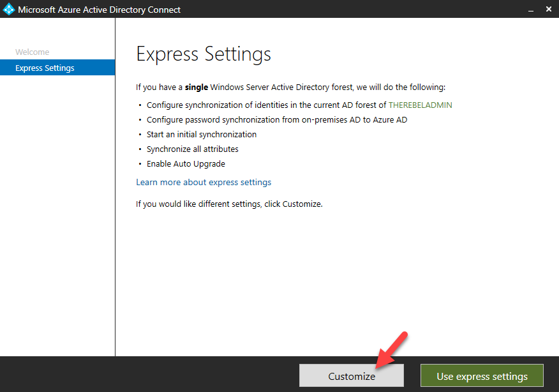The width and height of the screenshot is (559, 392).
Task: Click the Microsoft Azure Active Directory Connect title
Action: coord(99,10)
